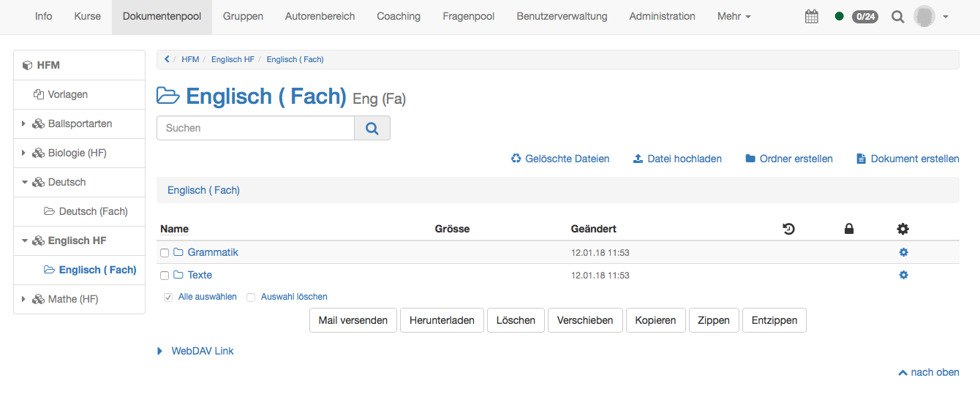Go to the Autorenbereich tab

tap(320, 16)
